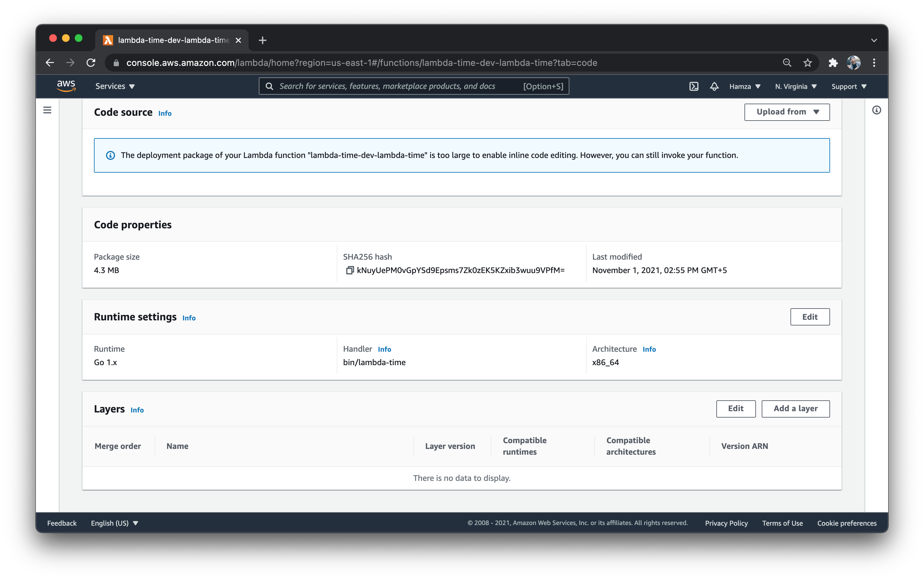This screenshot has height=580, width=924.
Task: Click the Layer version column header
Action: [x=450, y=446]
